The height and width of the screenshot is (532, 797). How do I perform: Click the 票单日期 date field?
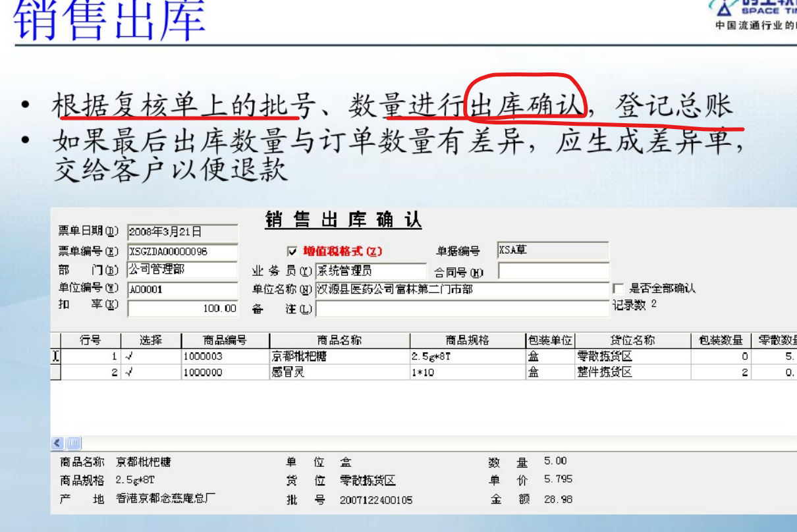[x=182, y=232]
